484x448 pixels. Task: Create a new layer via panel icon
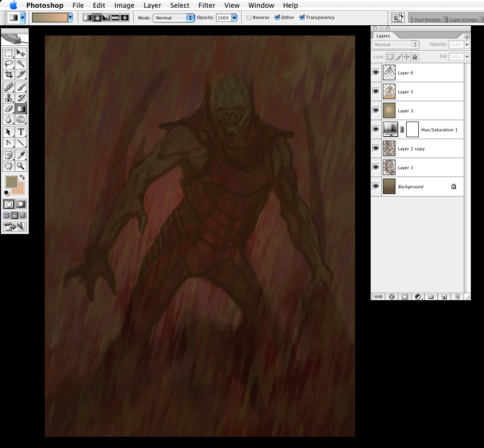click(x=444, y=297)
